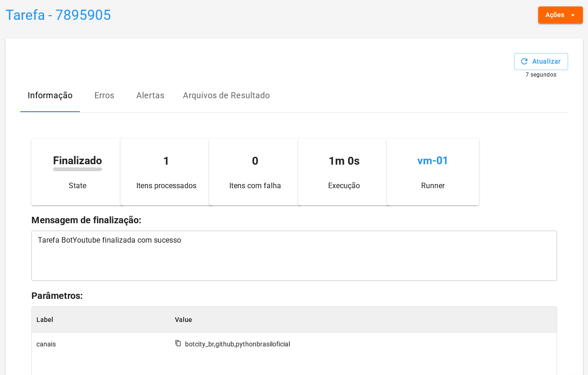Click the botcity_br,github,pythonbrasiloficial value text
588x375 pixels.
coord(237,344)
